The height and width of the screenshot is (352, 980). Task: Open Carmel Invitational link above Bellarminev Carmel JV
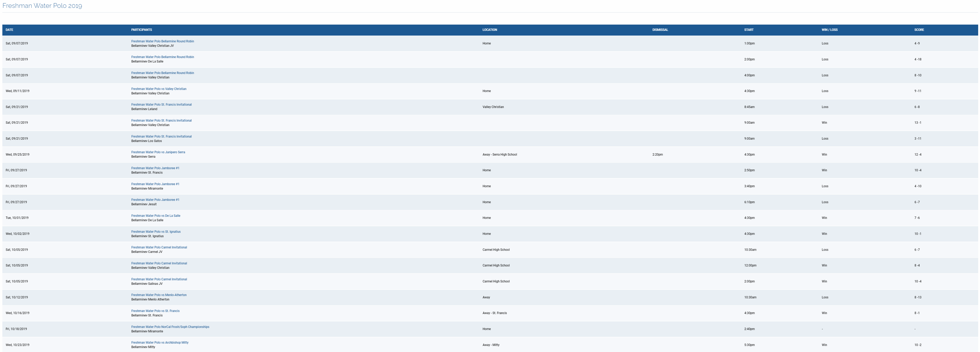click(x=159, y=247)
